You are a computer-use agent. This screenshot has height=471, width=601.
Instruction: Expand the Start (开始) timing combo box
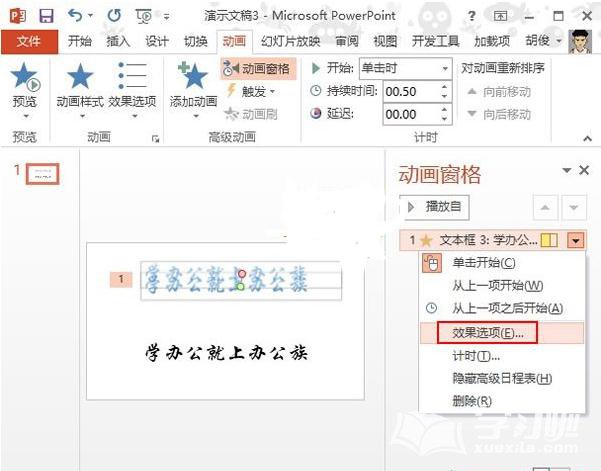click(446, 68)
